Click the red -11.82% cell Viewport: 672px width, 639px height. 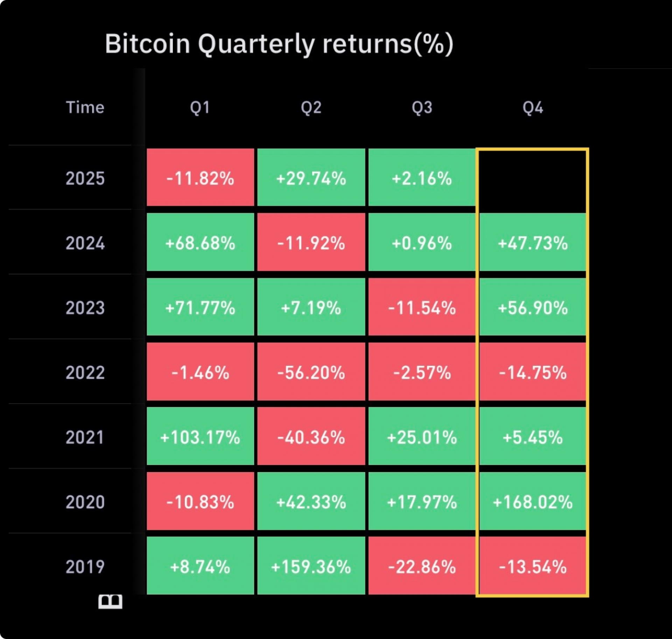200,177
